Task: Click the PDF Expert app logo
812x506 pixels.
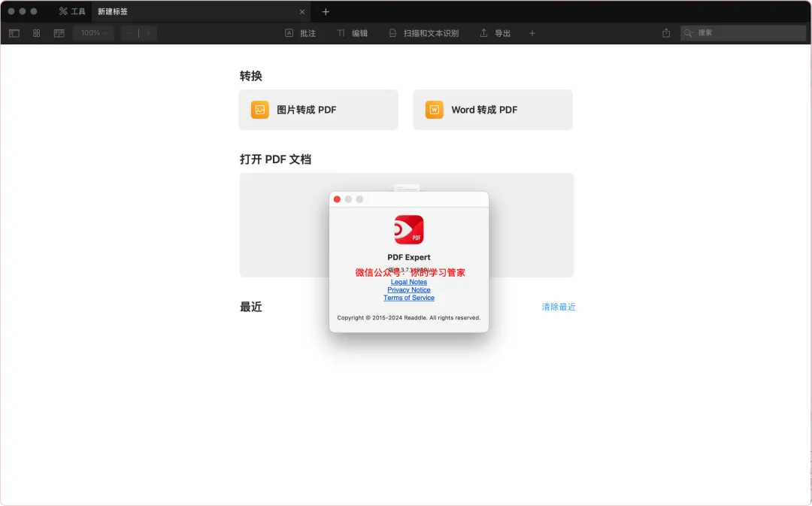Action: [x=409, y=229]
